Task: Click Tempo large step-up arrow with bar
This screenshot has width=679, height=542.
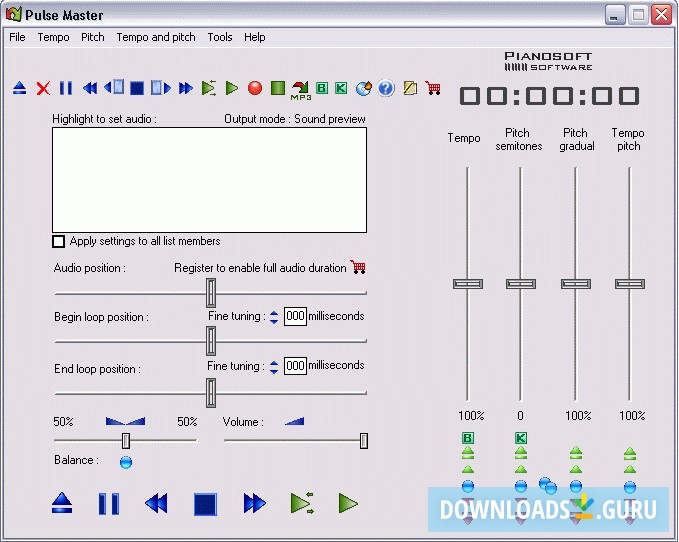Action: tap(468, 453)
